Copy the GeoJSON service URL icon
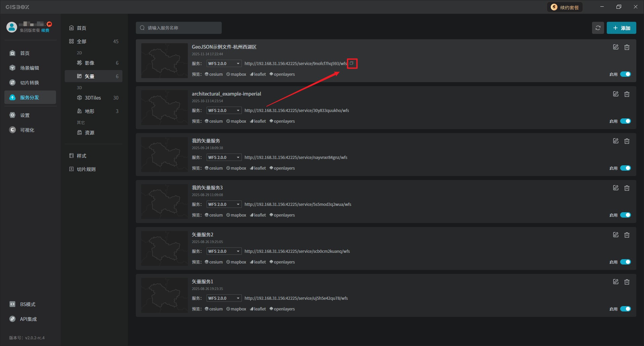Viewport: 644px width, 346px height. [x=352, y=63]
